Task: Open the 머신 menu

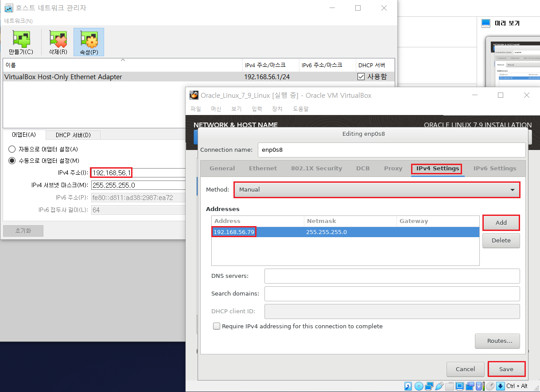Action: (216, 109)
